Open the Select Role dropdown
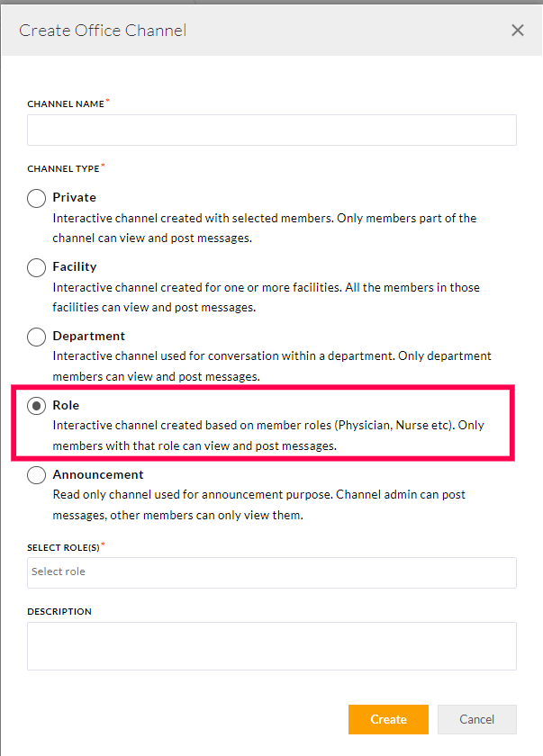This screenshot has width=543, height=756. coord(270,572)
